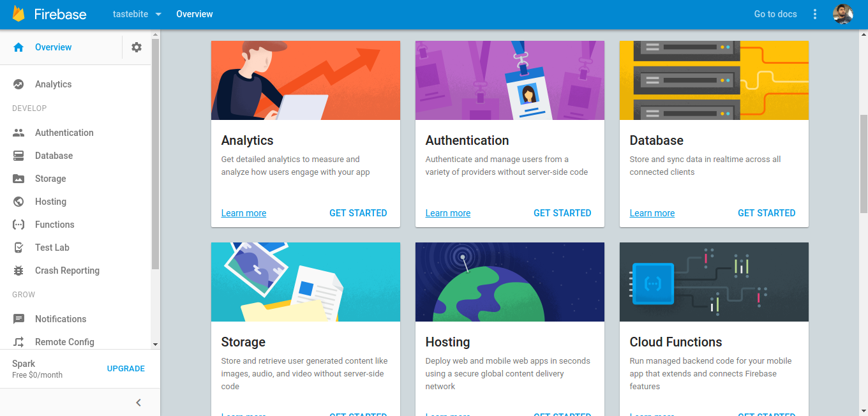The width and height of the screenshot is (868, 416).
Task: Click Learn more on Database card
Action: pyautogui.click(x=652, y=213)
